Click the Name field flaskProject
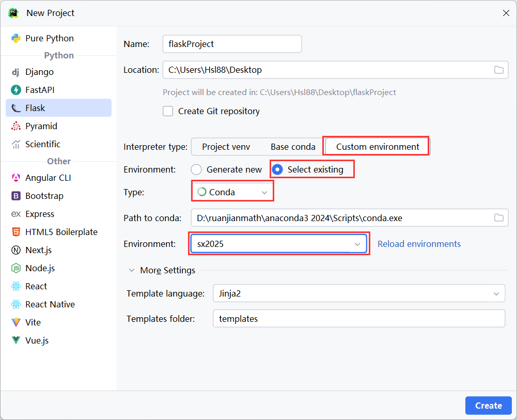The height and width of the screenshot is (420, 517). point(232,44)
